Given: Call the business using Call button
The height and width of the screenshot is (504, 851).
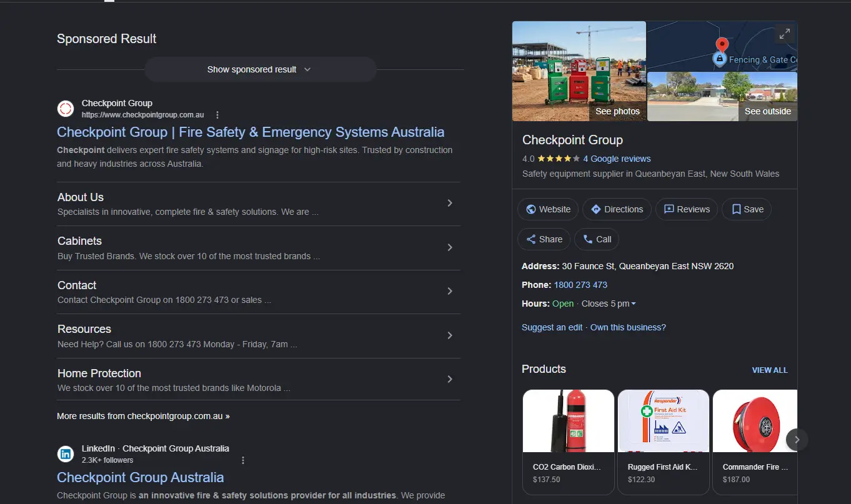Looking at the screenshot, I should pyautogui.click(x=596, y=239).
